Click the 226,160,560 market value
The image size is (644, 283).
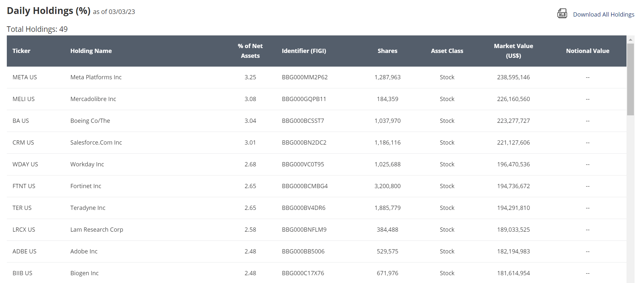point(513,99)
